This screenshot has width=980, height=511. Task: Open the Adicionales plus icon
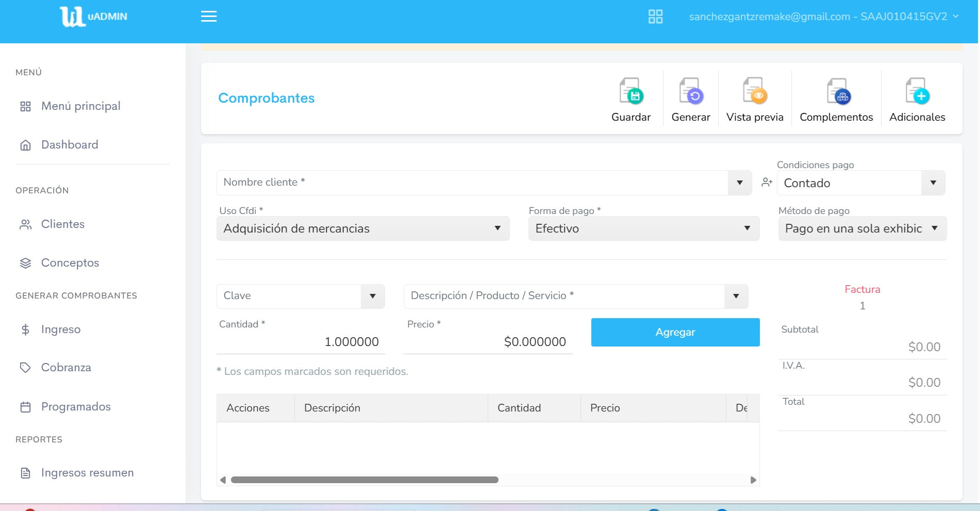point(918,91)
